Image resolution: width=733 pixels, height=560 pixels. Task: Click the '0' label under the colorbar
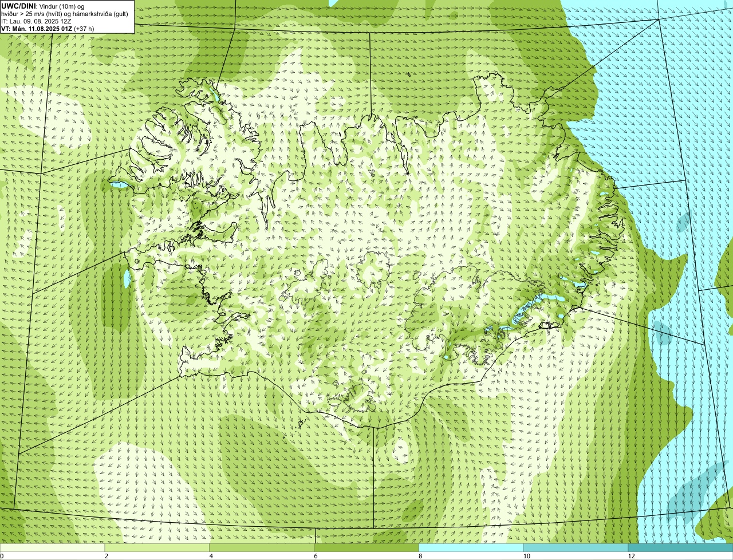tap(2, 556)
